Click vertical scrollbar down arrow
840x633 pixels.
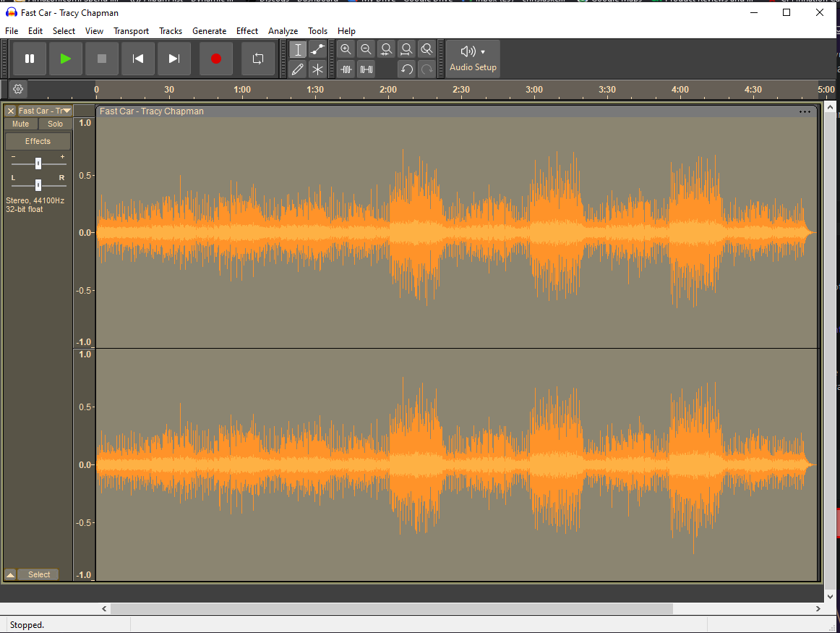click(831, 596)
